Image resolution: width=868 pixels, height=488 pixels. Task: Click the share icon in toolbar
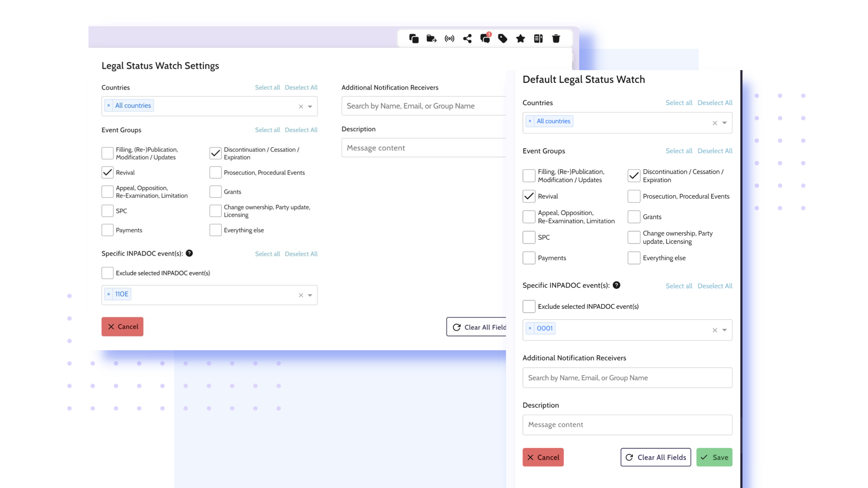(x=467, y=38)
